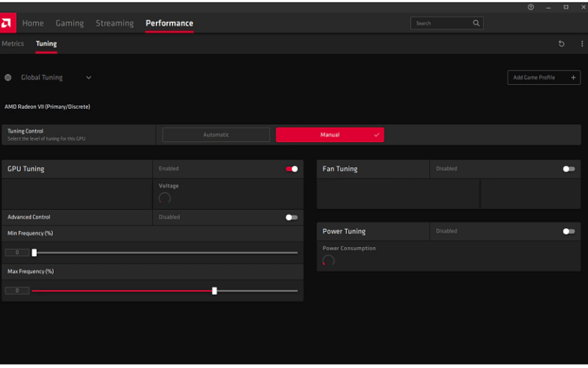The image size is (588, 368).
Task: Click the Power Consumption label
Action: click(x=349, y=248)
